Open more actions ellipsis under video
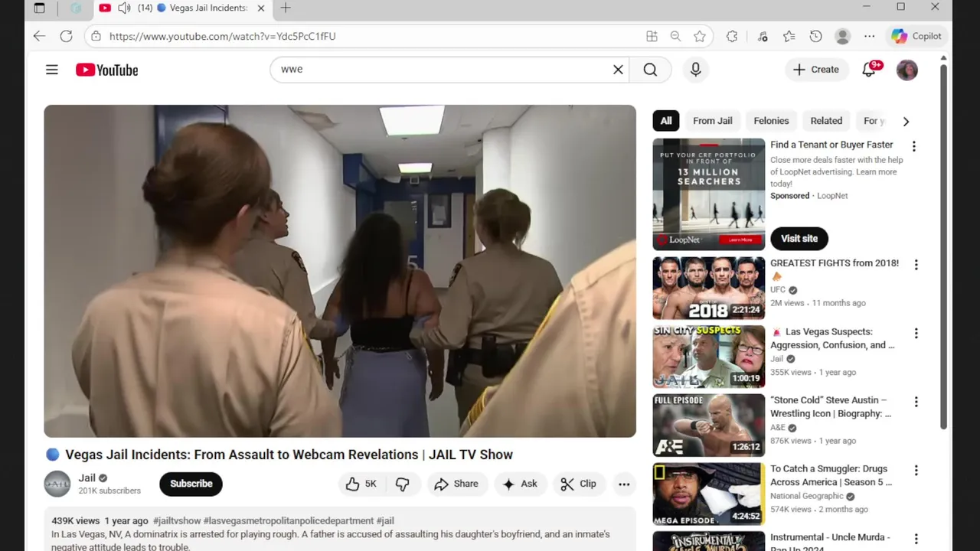Image resolution: width=980 pixels, height=551 pixels. tap(624, 484)
